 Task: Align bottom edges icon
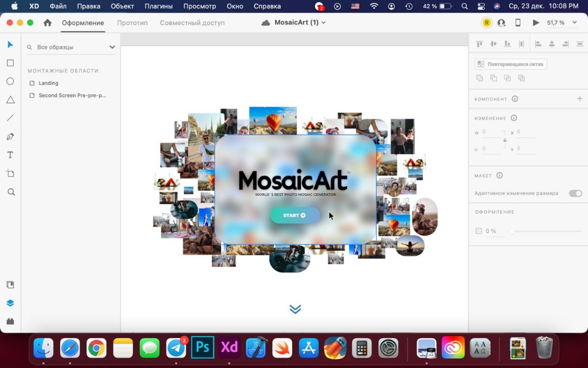[x=507, y=44]
